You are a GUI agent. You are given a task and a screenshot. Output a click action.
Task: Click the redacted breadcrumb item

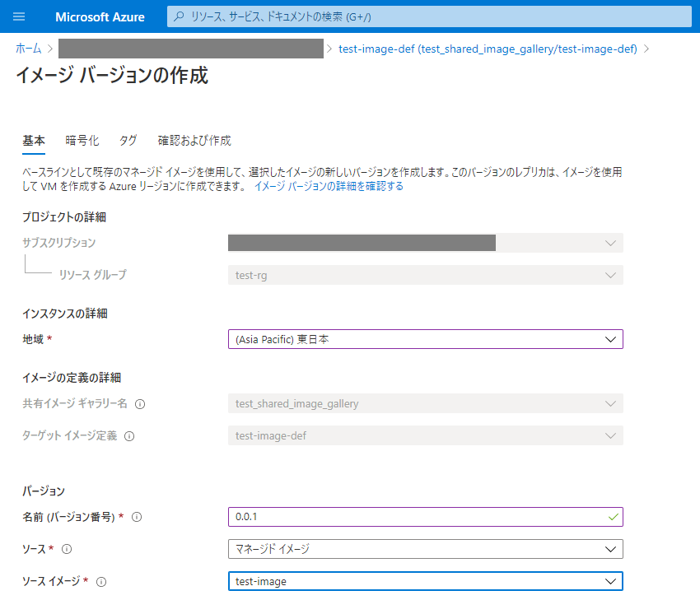[190, 49]
